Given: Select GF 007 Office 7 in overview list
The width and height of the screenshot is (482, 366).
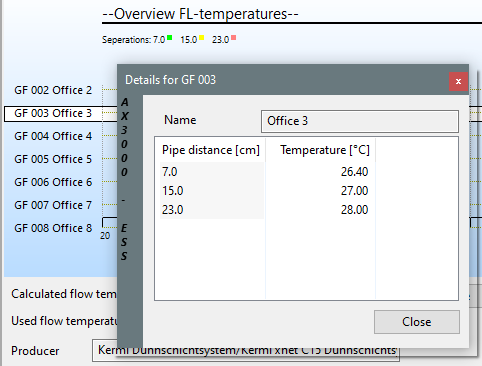Looking at the screenshot, I should coord(53,205).
